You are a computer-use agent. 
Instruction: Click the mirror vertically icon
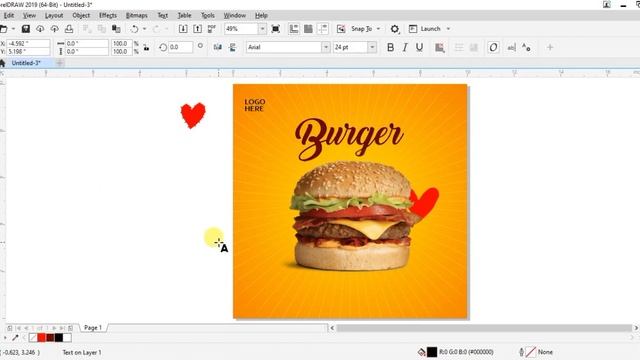click(232, 47)
